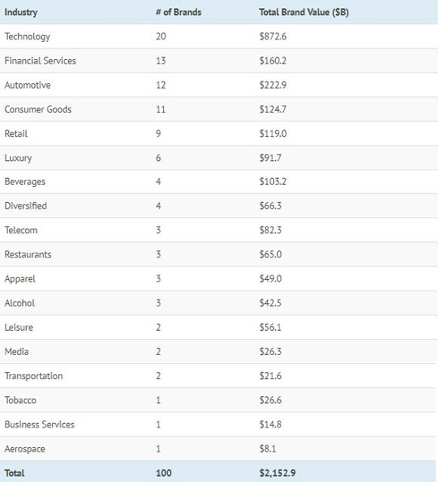The image size is (438, 482).
Task: Click the Leisure row label
Action: click(x=19, y=327)
